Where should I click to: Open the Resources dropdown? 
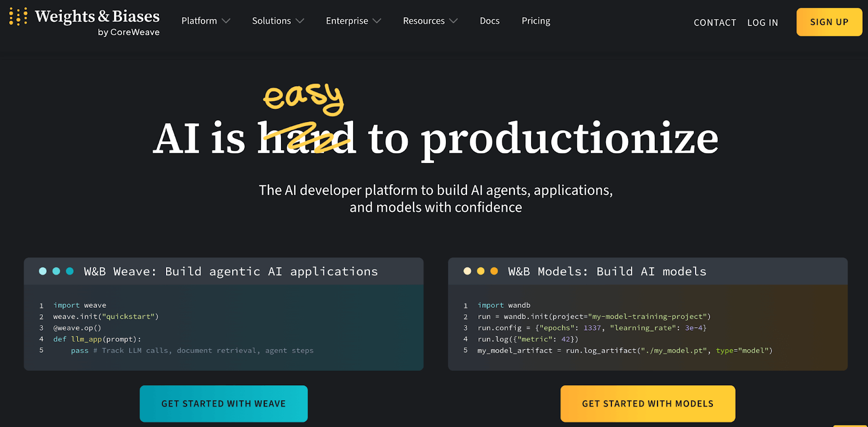point(430,21)
